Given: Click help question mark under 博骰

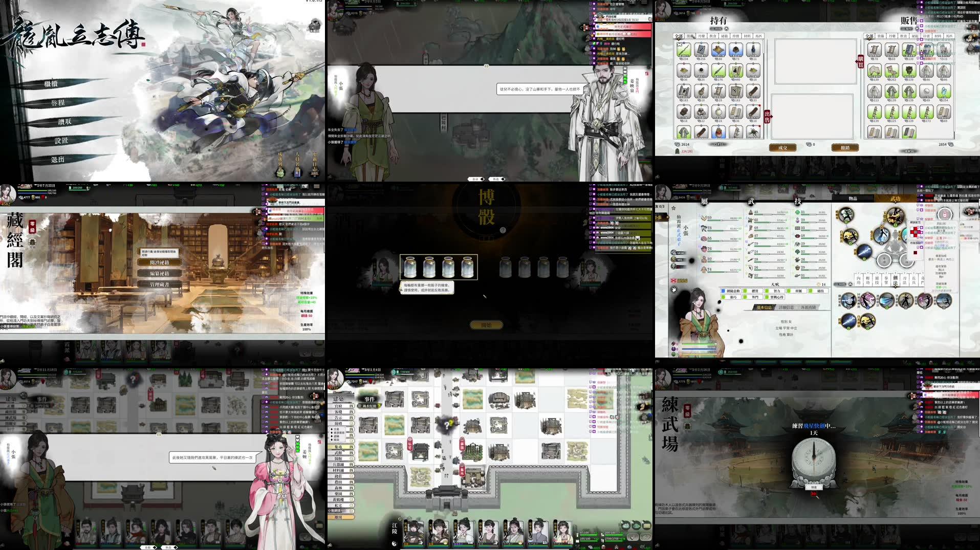Looking at the screenshot, I should click(x=503, y=230).
